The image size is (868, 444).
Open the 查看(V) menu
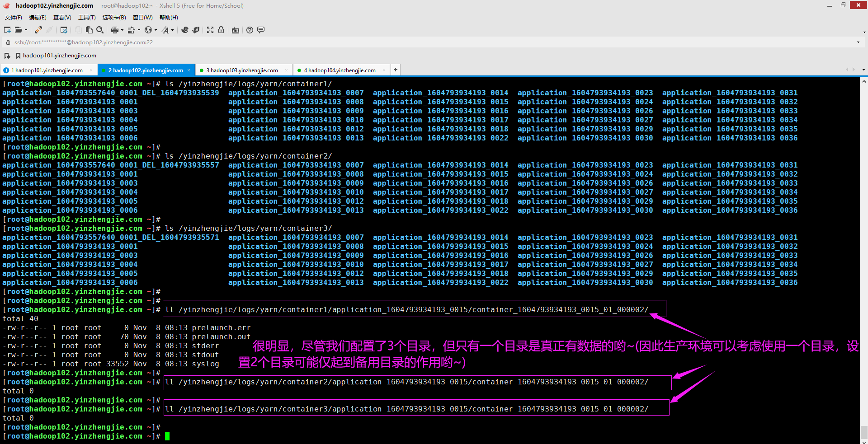click(62, 18)
